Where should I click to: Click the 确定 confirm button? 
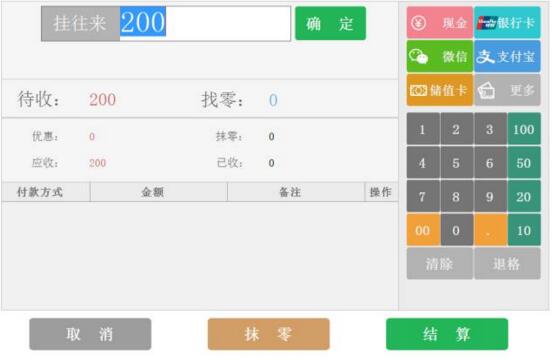coord(330,23)
